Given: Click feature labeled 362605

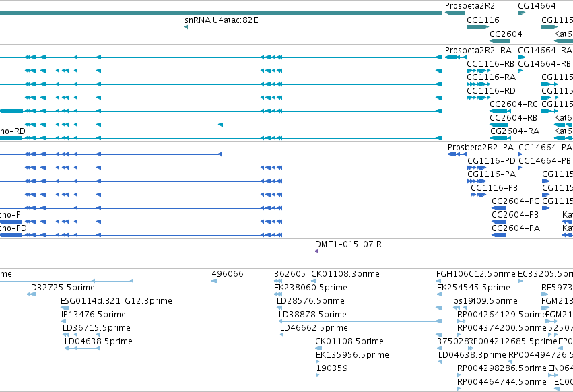Looking at the screenshot, I should (x=290, y=274).
